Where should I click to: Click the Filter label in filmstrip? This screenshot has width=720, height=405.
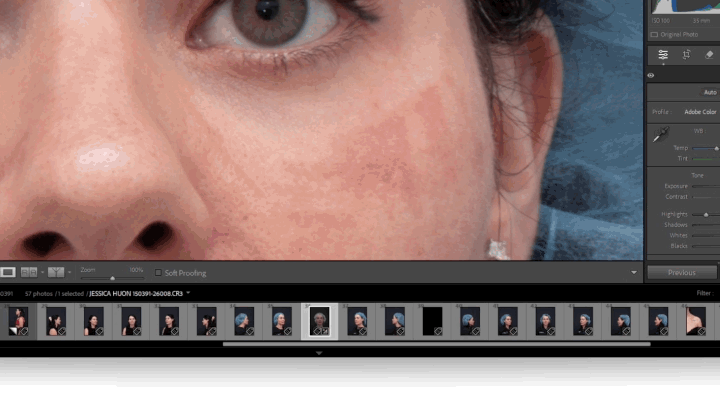[x=703, y=293]
